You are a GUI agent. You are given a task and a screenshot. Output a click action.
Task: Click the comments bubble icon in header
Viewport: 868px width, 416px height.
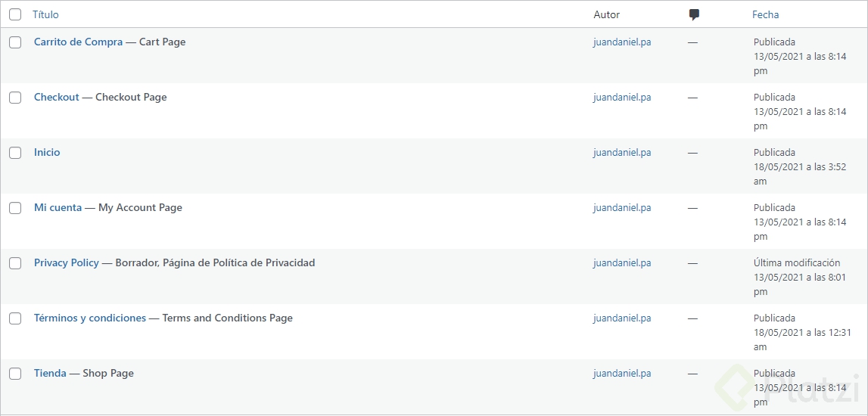[x=694, y=14]
